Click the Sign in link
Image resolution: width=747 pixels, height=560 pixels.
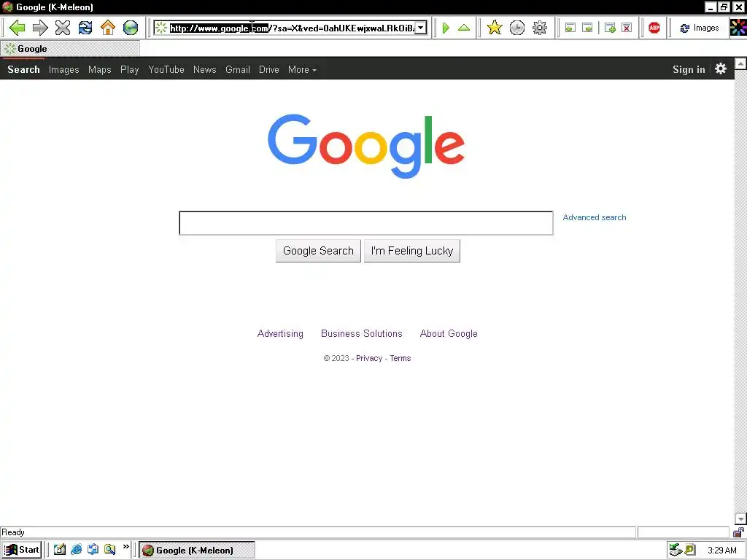coord(689,69)
